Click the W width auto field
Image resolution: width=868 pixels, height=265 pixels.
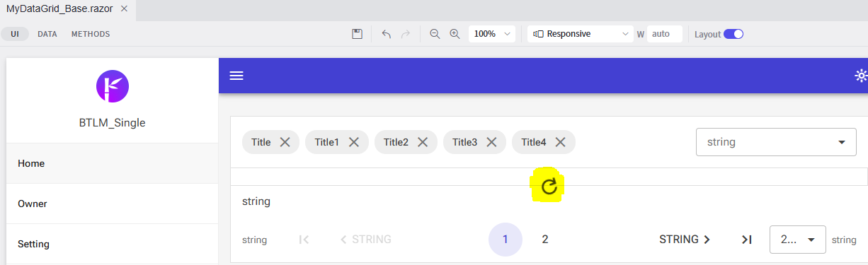click(x=665, y=34)
